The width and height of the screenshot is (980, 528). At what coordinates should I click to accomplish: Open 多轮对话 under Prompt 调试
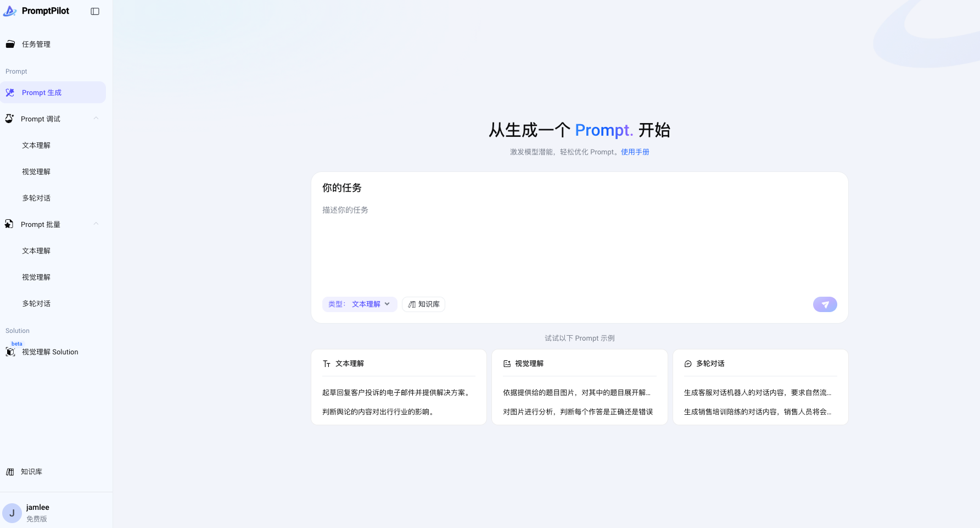(x=36, y=198)
